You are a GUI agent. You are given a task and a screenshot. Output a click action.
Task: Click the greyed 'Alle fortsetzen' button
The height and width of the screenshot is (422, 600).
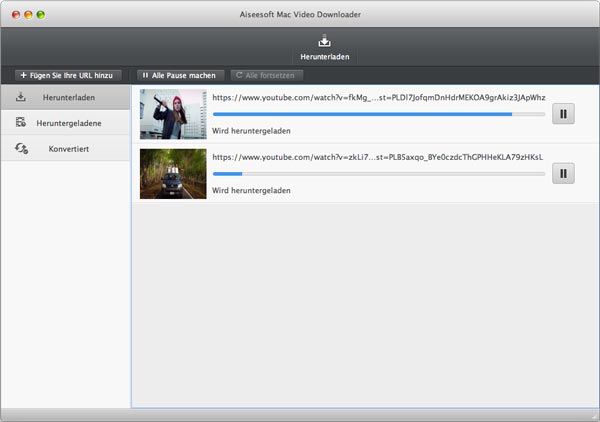266,75
